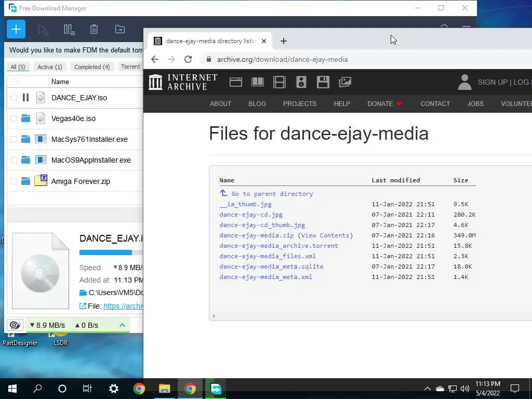
Task: Tick the MacSys761Installer.exe checkbox
Action: pos(14,139)
